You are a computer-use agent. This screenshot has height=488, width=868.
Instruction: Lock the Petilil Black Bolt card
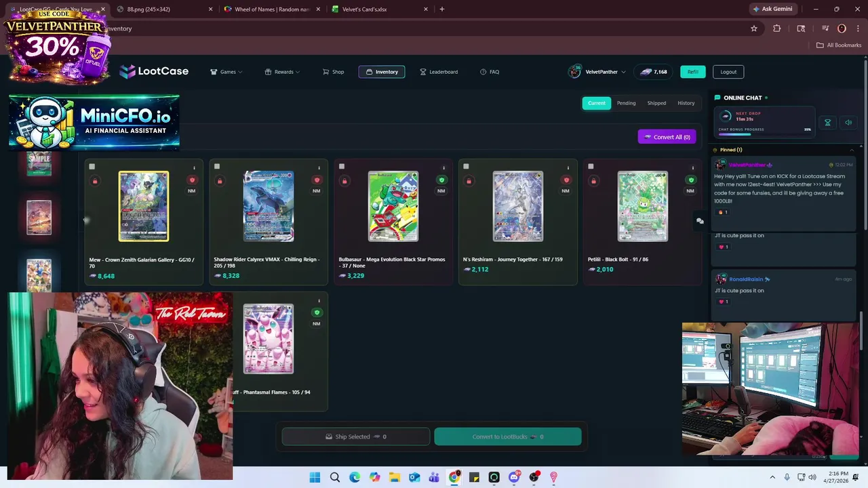coord(593,181)
